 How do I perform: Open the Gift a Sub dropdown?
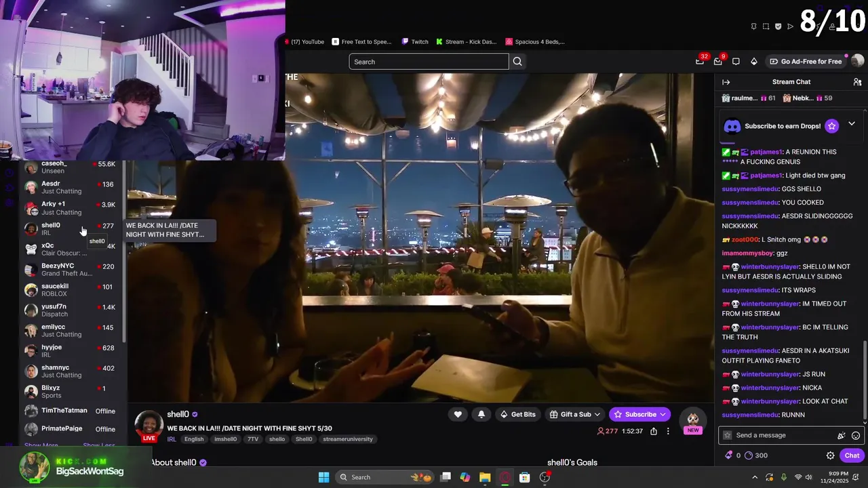575,414
